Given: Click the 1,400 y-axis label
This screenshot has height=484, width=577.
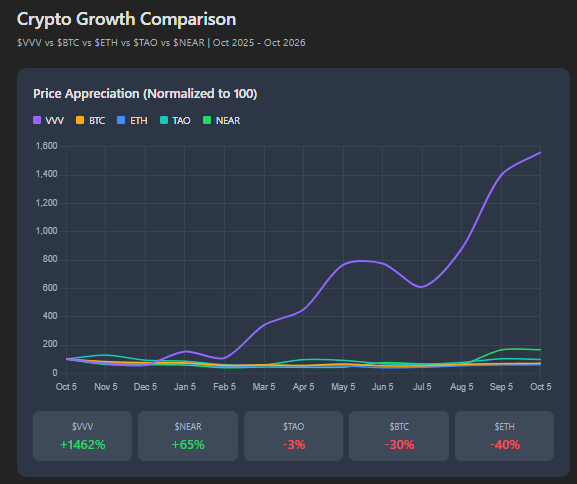Looking at the screenshot, I should tap(46, 174).
